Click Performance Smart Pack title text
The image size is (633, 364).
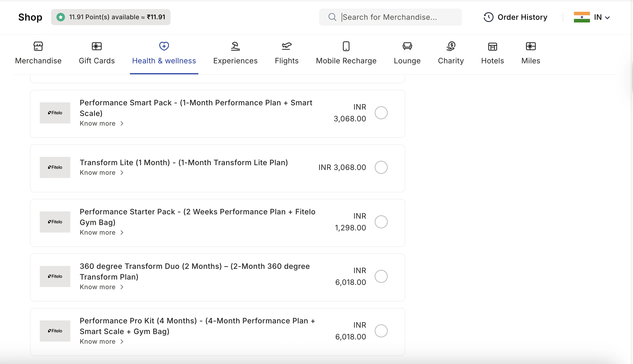(196, 108)
